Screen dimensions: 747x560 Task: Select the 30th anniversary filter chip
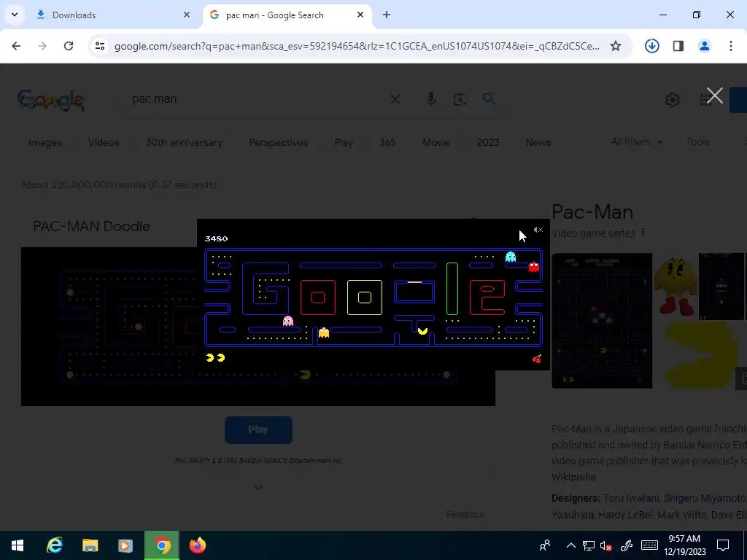click(184, 142)
